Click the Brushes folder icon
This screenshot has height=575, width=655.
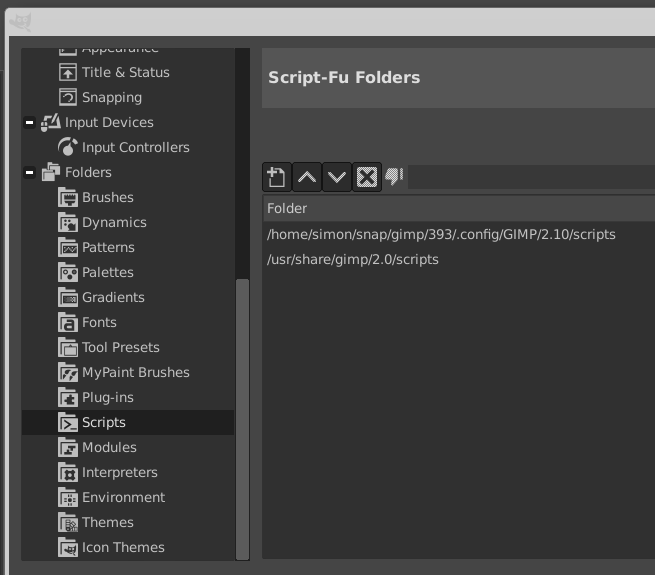coord(68,197)
